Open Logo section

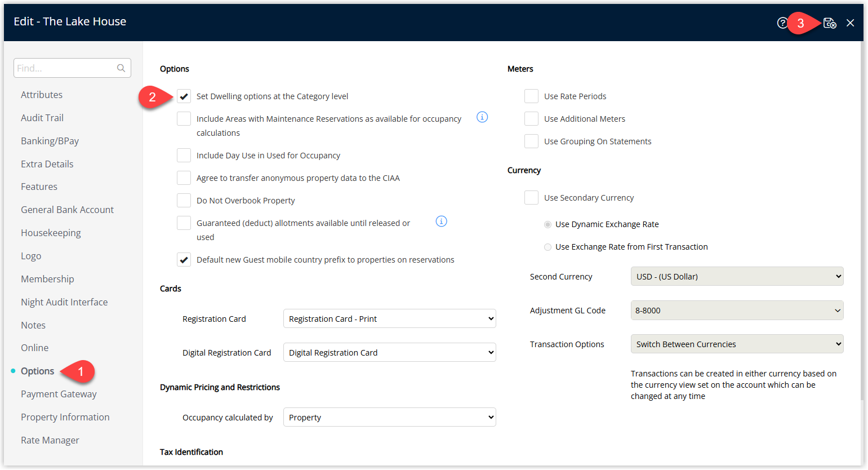click(31, 256)
